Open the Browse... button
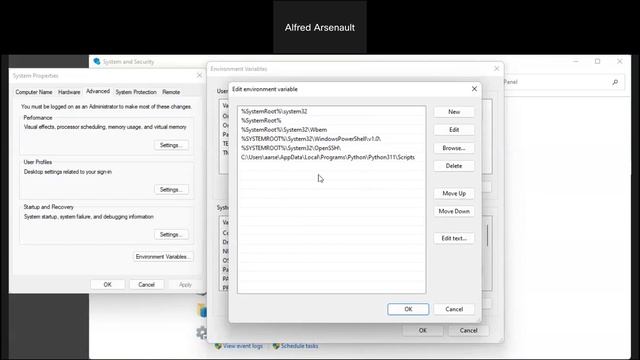Viewport: 640px width, 360px height. click(x=454, y=148)
